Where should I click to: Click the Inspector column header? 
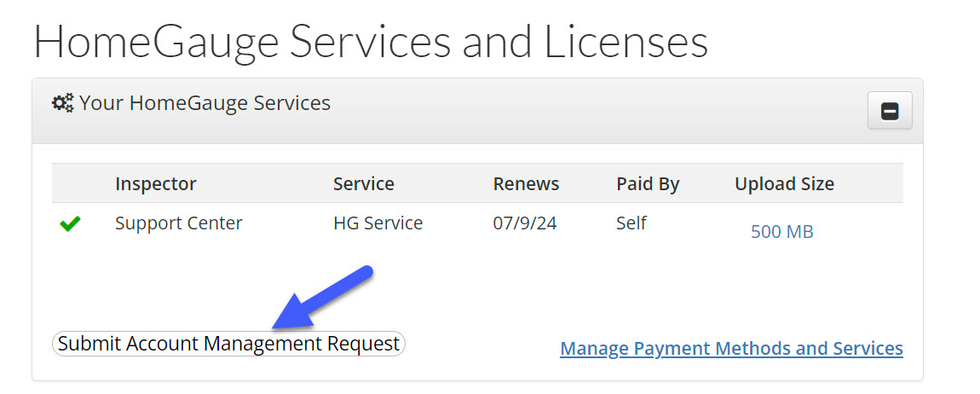click(156, 184)
